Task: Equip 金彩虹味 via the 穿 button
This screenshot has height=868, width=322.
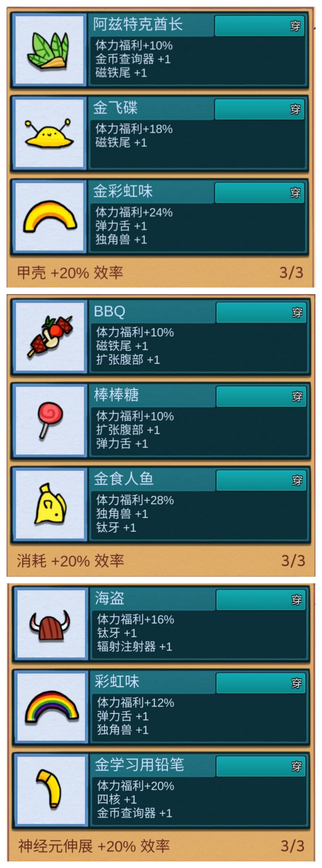Action: tap(259, 193)
